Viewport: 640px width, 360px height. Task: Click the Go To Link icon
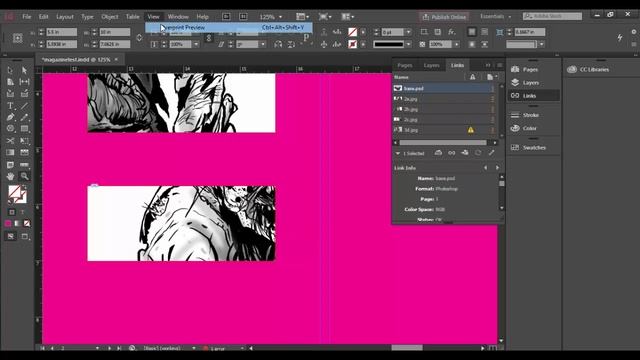464,153
